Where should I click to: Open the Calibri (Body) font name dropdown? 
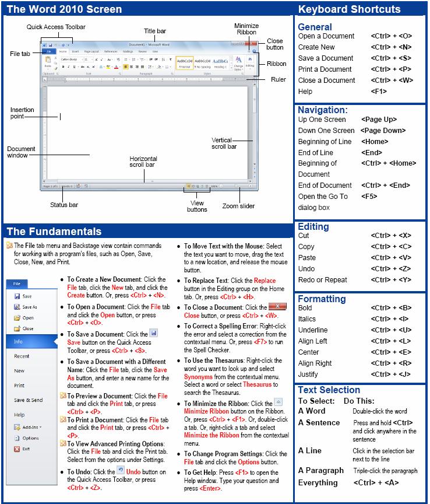82,60
